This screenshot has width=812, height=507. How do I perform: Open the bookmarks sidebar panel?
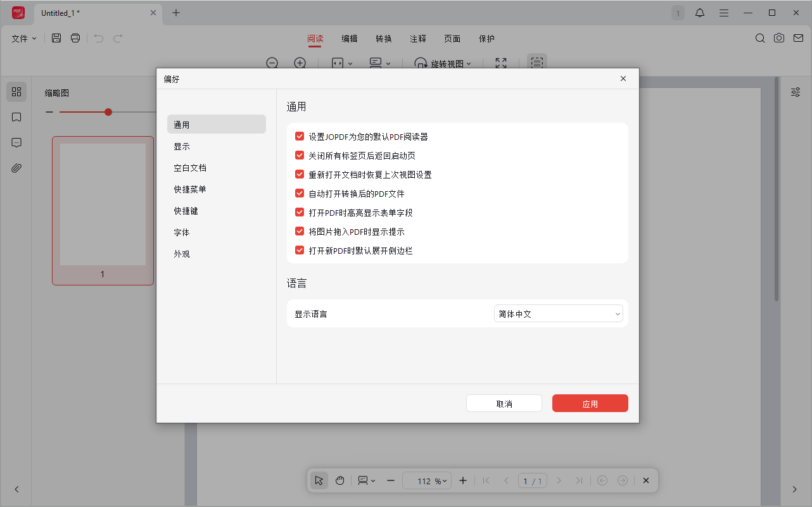coord(16,117)
